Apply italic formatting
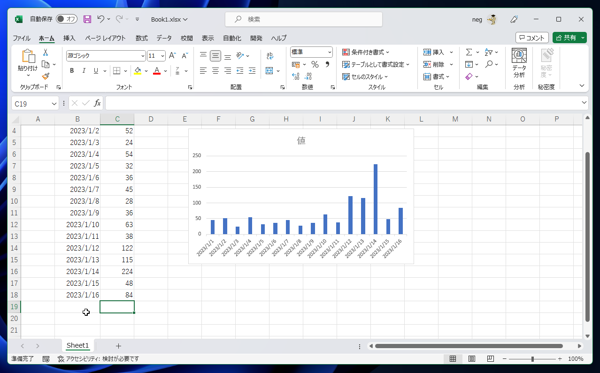 84,71
